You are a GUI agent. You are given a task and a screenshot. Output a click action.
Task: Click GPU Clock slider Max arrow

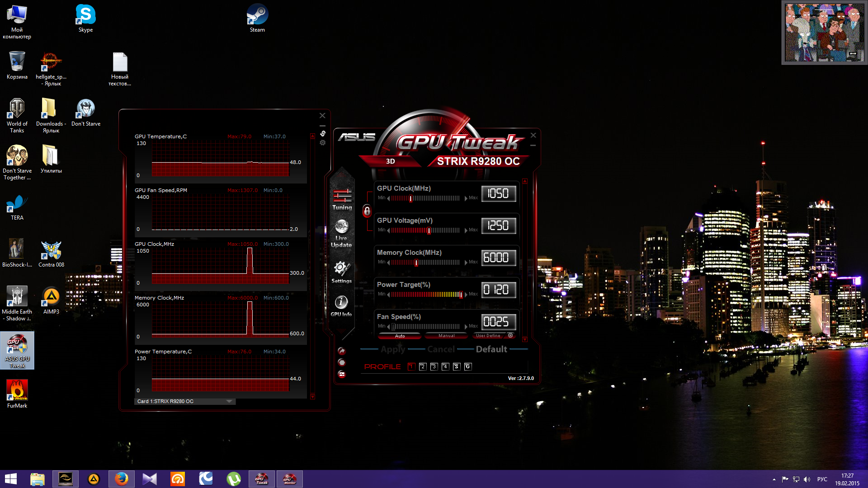[466, 198]
